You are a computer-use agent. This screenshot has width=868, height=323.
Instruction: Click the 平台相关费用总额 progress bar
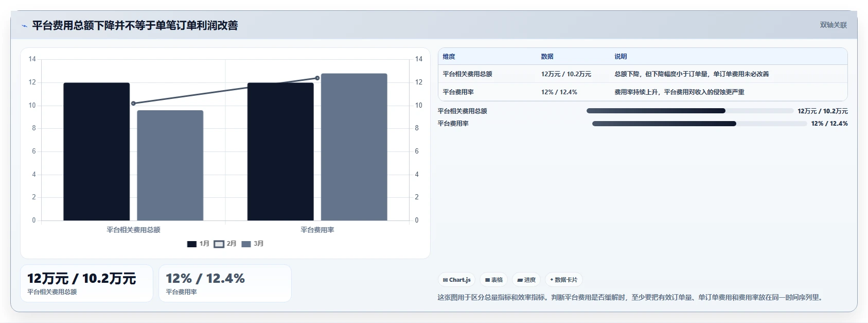pyautogui.click(x=690, y=111)
